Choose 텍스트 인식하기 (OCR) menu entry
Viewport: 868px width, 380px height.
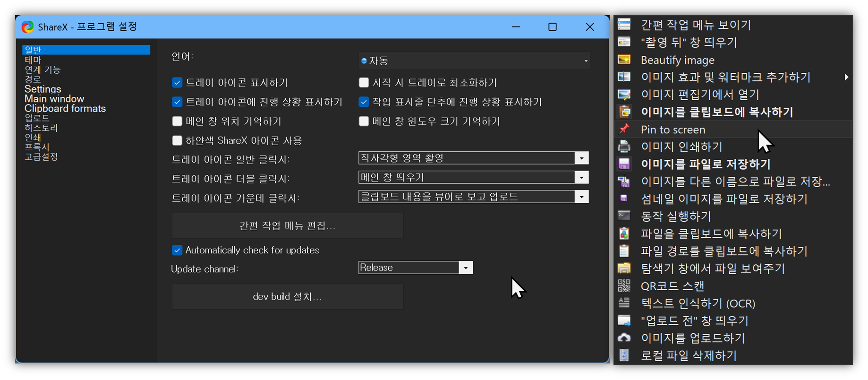click(733, 303)
